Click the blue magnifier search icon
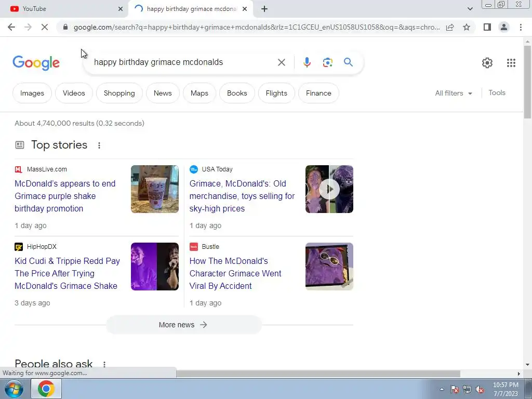 click(348, 62)
